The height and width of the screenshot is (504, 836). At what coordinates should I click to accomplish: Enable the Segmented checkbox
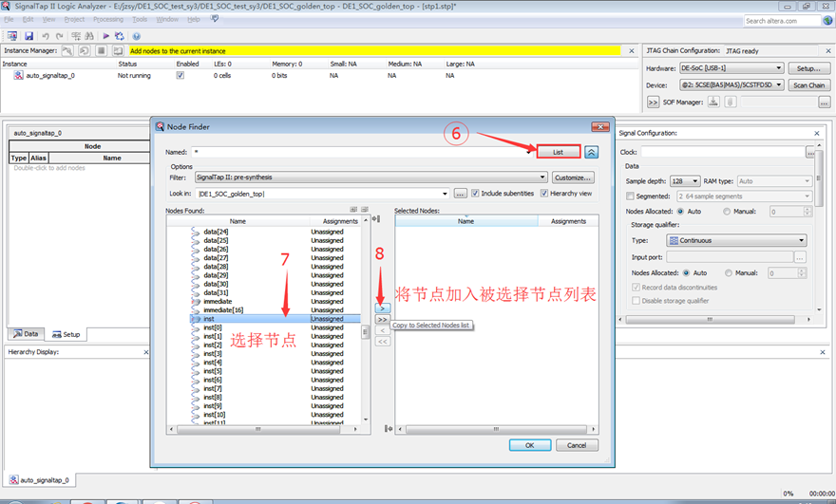630,196
